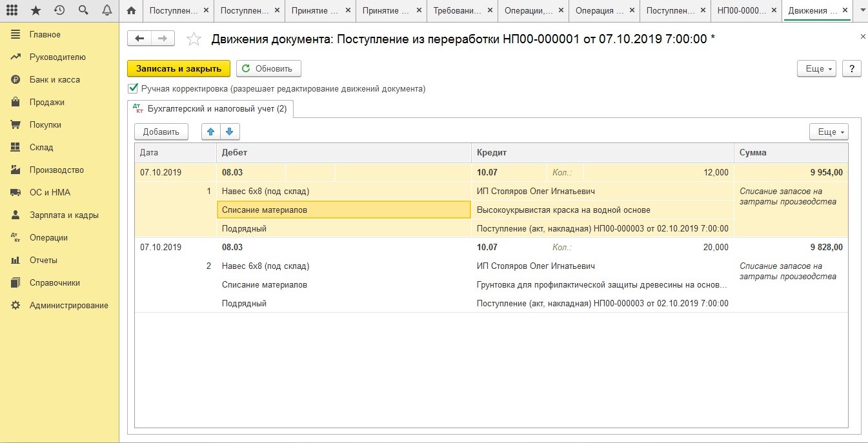This screenshot has height=443, width=868.
Task: Expand the table's Еще dropdown
Action: click(x=829, y=132)
